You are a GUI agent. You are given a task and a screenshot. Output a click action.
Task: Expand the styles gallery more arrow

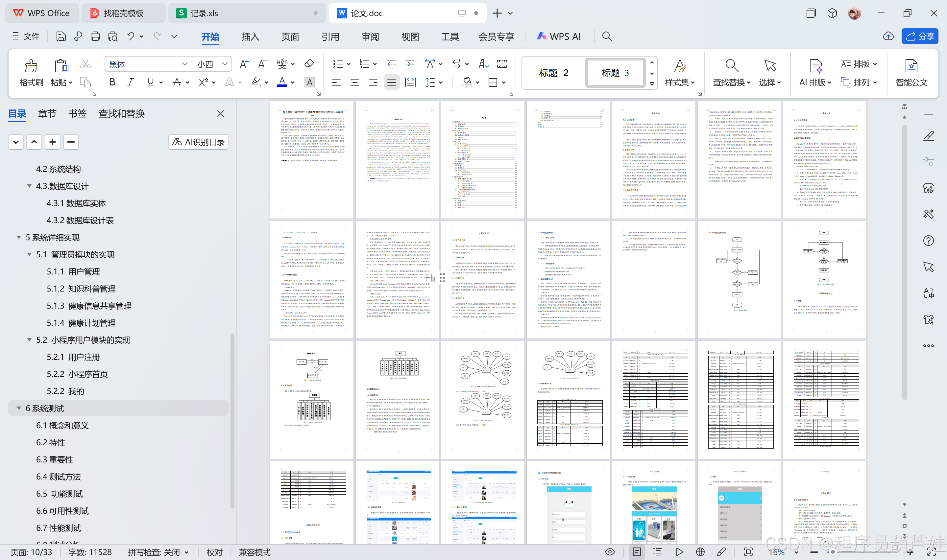(x=652, y=84)
